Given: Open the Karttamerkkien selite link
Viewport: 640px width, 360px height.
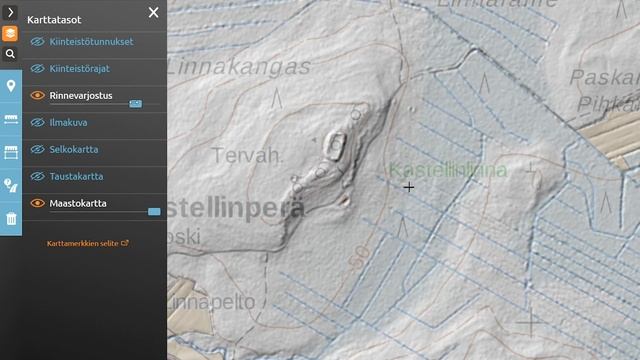Looking at the screenshot, I should coord(87,243).
